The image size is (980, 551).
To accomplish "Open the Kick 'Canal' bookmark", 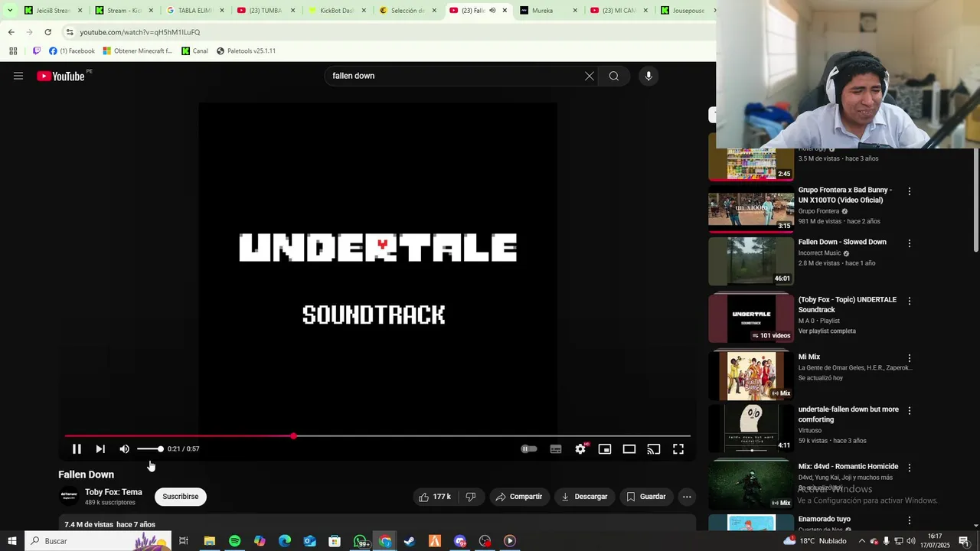I will coord(194,51).
